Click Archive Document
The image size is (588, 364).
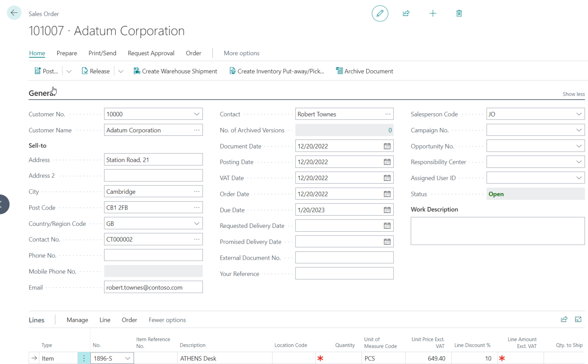(x=364, y=71)
